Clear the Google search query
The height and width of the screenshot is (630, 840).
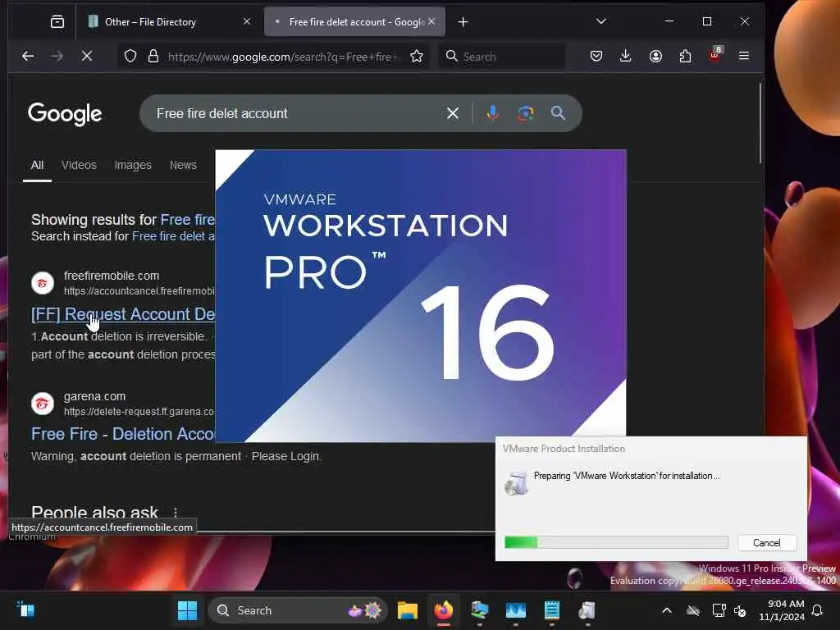(453, 113)
